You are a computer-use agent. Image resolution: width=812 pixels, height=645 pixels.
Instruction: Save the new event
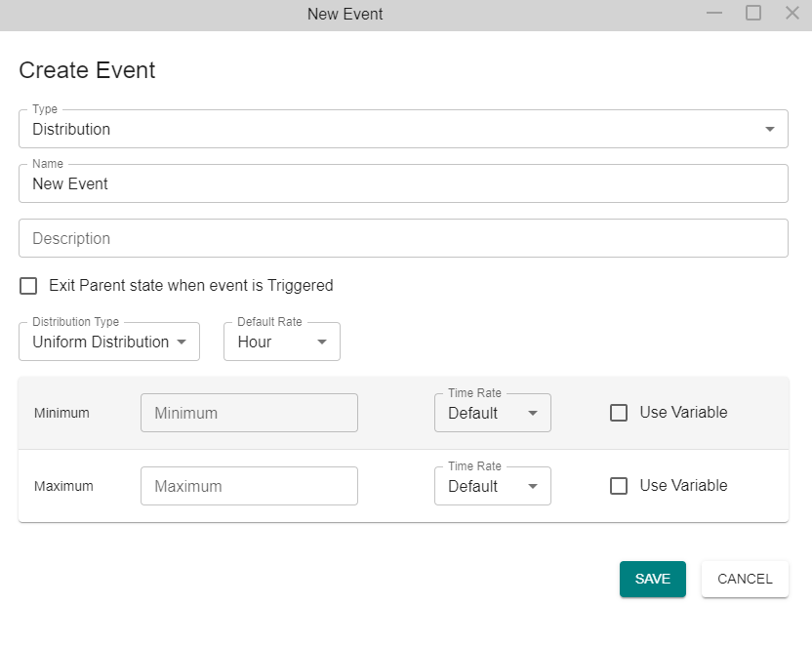(653, 579)
